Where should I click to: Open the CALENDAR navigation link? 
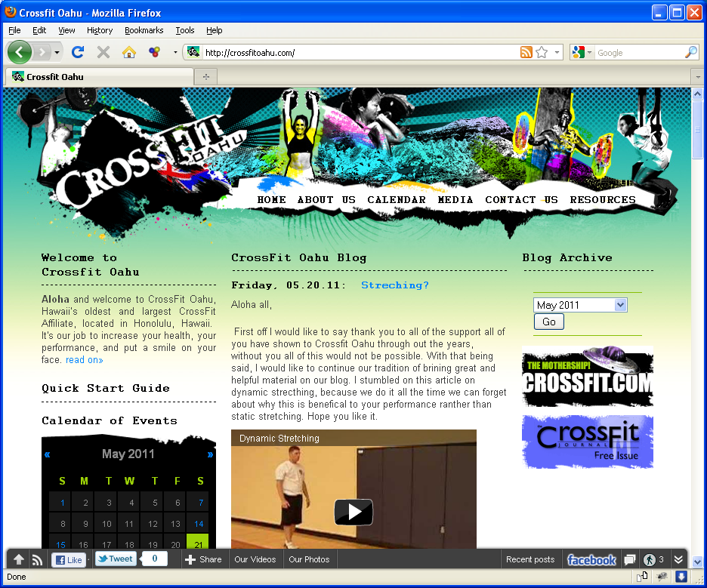pyautogui.click(x=397, y=199)
